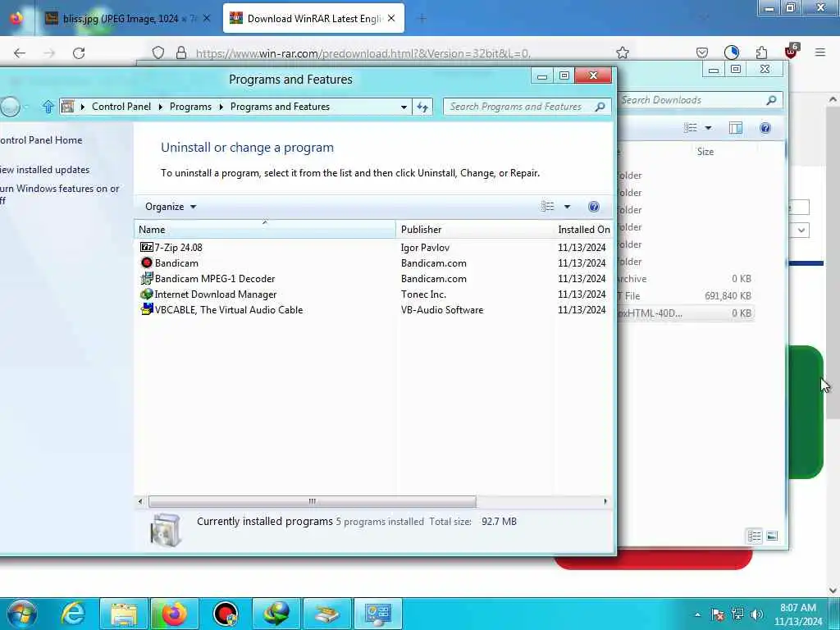This screenshot has width=840, height=630.
Task: Sort by the Publisher column header
Action: [475, 230]
